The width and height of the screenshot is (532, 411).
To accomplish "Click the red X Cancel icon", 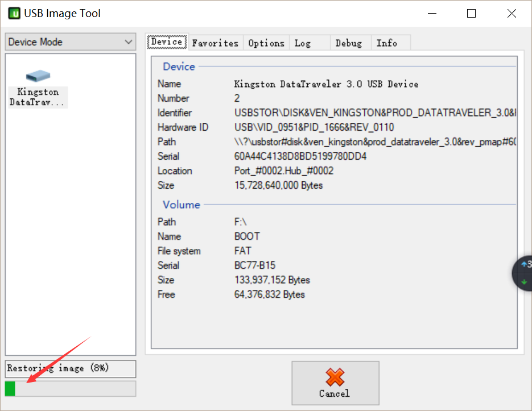I will click(x=335, y=377).
